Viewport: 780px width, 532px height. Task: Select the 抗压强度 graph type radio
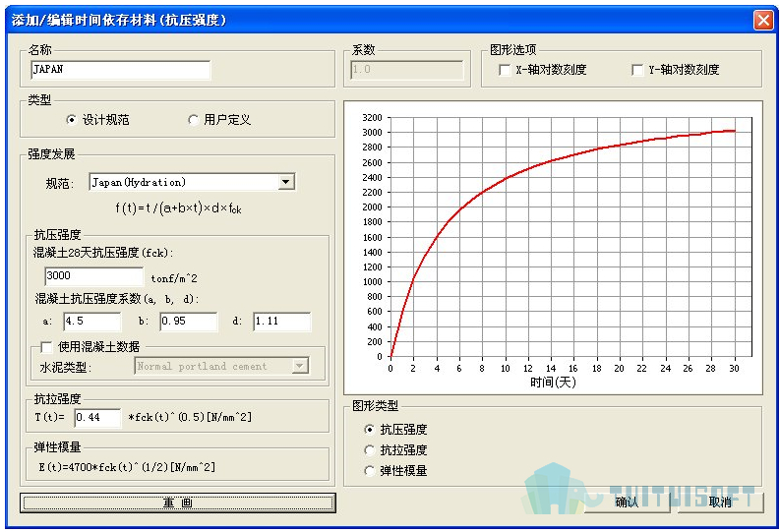(x=370, y=429)
